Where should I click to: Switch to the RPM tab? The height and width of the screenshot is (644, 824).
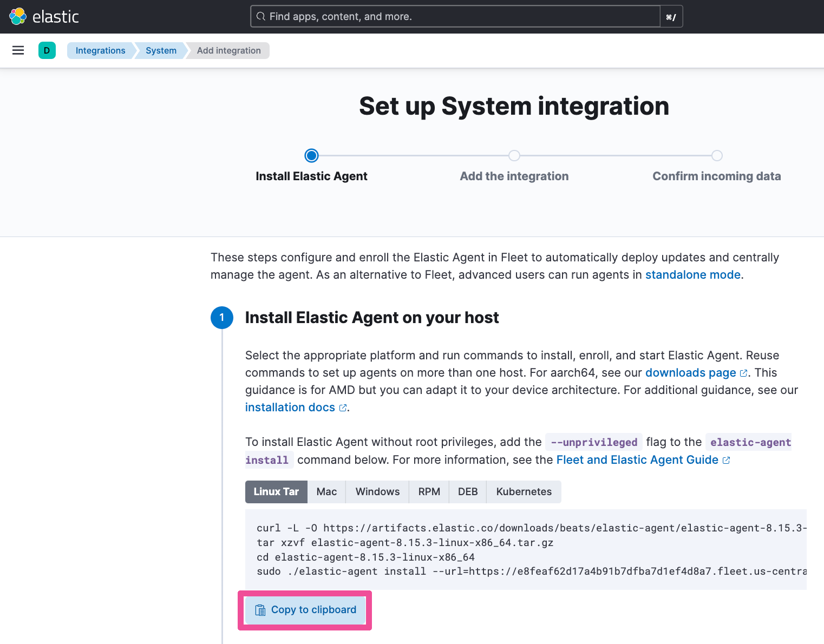(x=429, y=492)
